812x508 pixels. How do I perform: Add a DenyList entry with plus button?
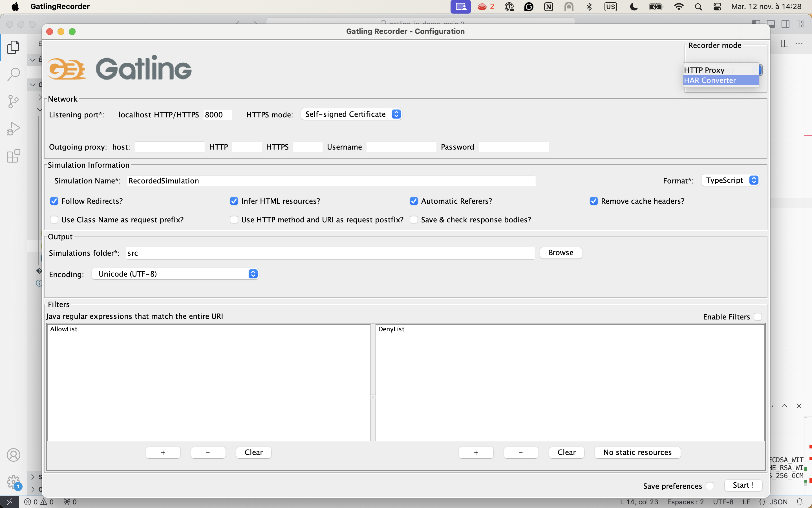point(476,453)
